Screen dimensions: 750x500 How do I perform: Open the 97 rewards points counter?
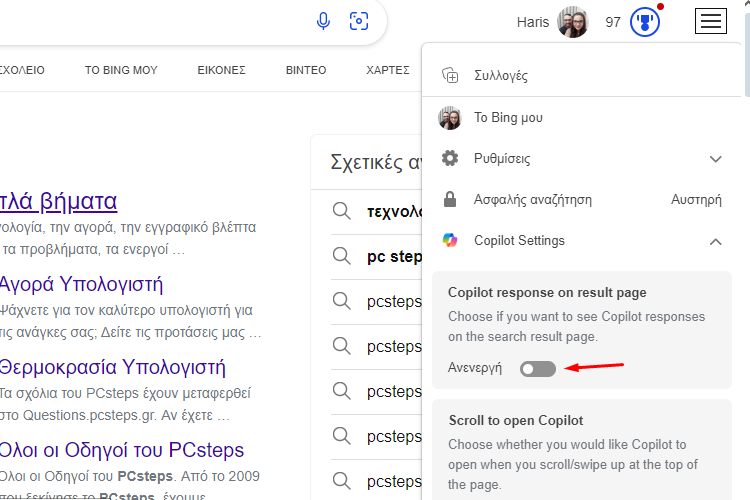click(613, 22)
